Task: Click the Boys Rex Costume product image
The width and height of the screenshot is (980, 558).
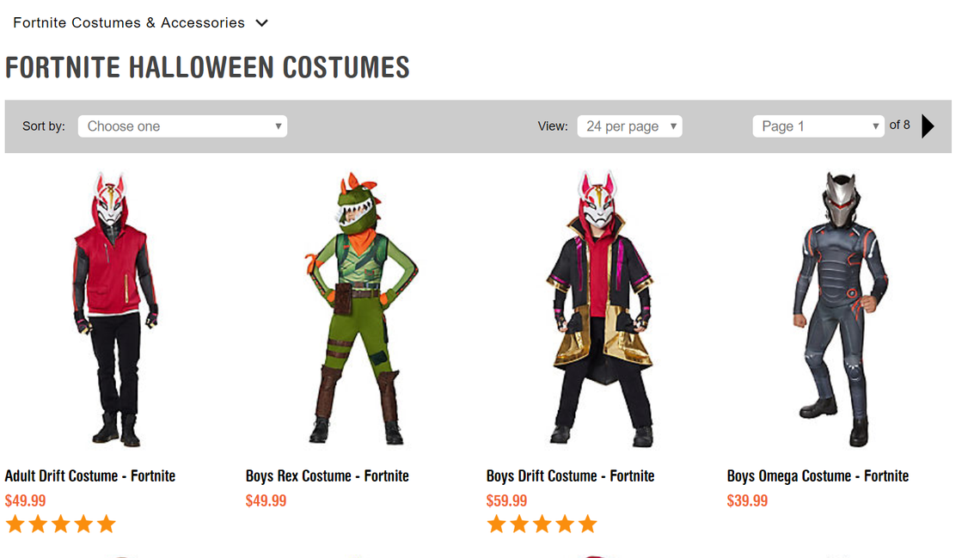Action: coord(352,310)
